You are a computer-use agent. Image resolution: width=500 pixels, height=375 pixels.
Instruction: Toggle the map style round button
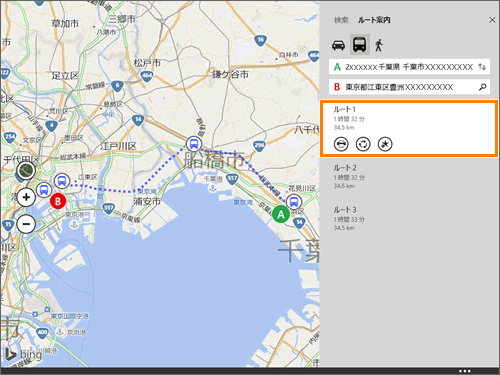click(26, 171)
